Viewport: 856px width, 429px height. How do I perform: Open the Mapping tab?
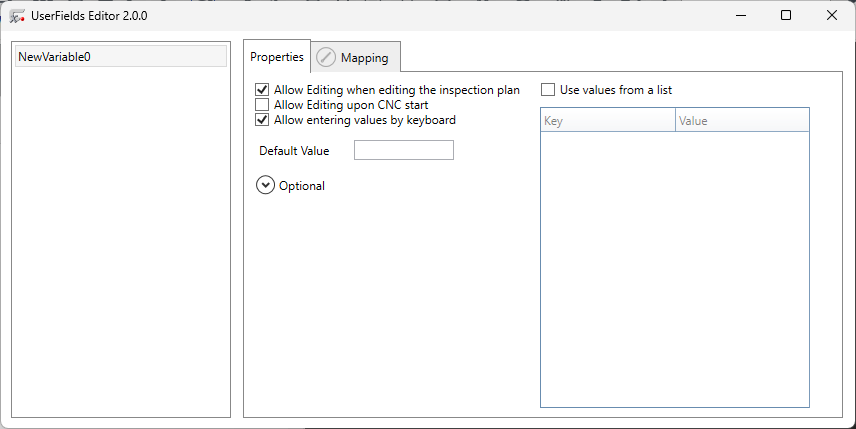(x=356, y=57)
